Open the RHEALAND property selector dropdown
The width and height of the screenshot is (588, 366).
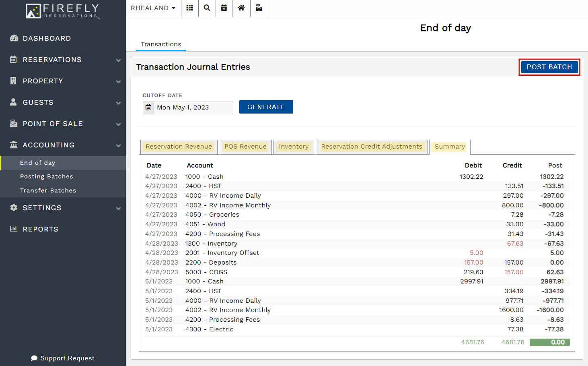tap(153, 8)
